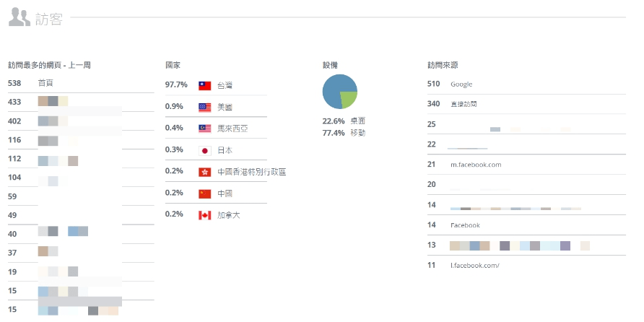
Task: Open the Facebook source entry
Action: pos(465,225)
